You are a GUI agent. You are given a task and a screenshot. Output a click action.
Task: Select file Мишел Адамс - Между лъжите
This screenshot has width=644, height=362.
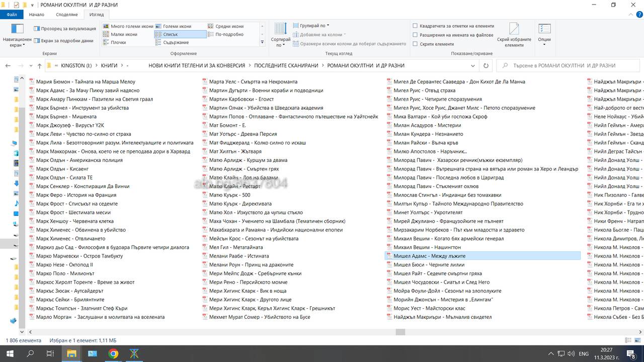click(482, 256)
